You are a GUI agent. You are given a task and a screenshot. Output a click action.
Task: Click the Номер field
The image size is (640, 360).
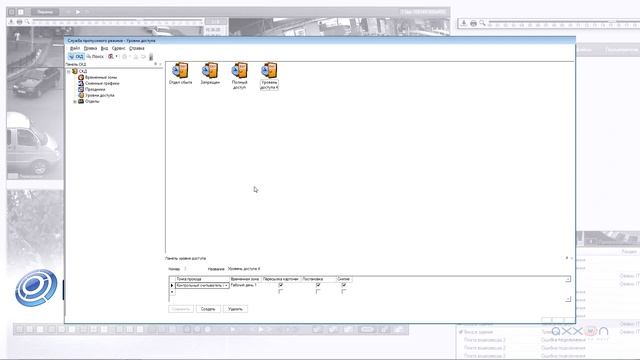click(185, 269)
